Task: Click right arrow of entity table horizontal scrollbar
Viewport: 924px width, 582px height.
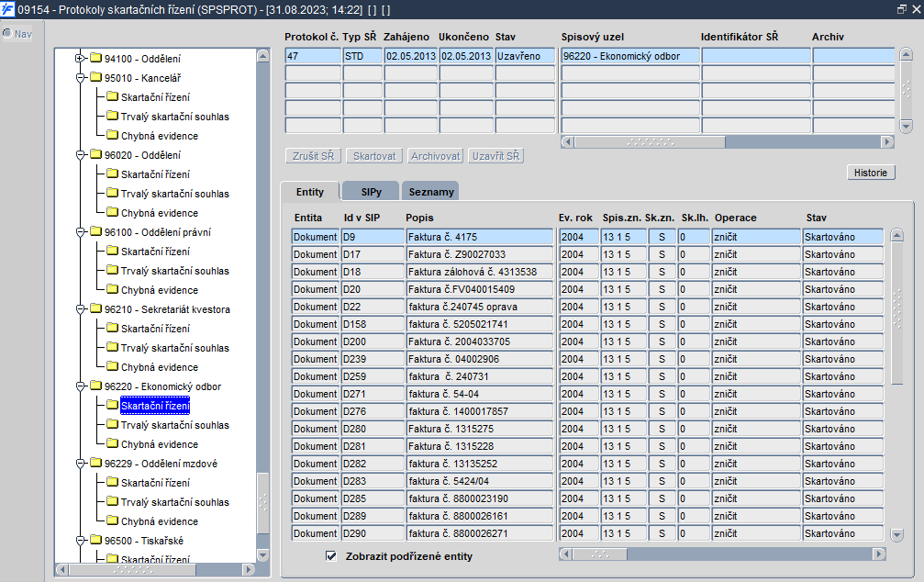Action: pos(879,554)
